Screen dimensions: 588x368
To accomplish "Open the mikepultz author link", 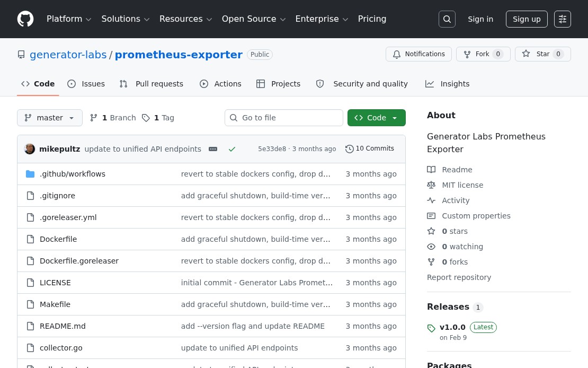I will coord(60,149).
